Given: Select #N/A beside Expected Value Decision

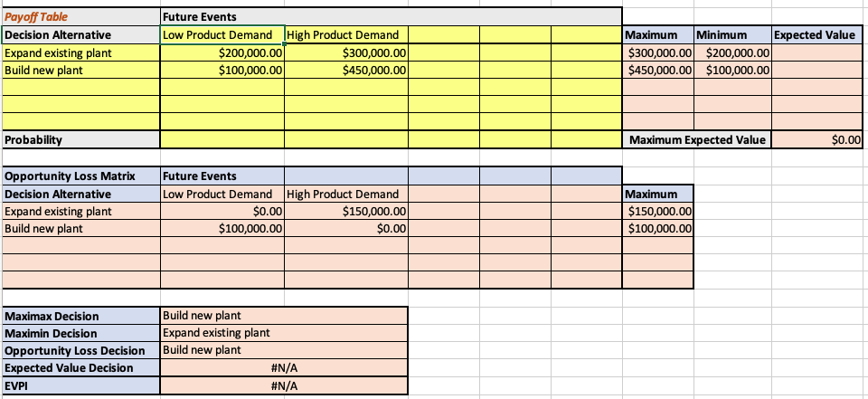Looking at the screenshot, I should pos(284,368).
